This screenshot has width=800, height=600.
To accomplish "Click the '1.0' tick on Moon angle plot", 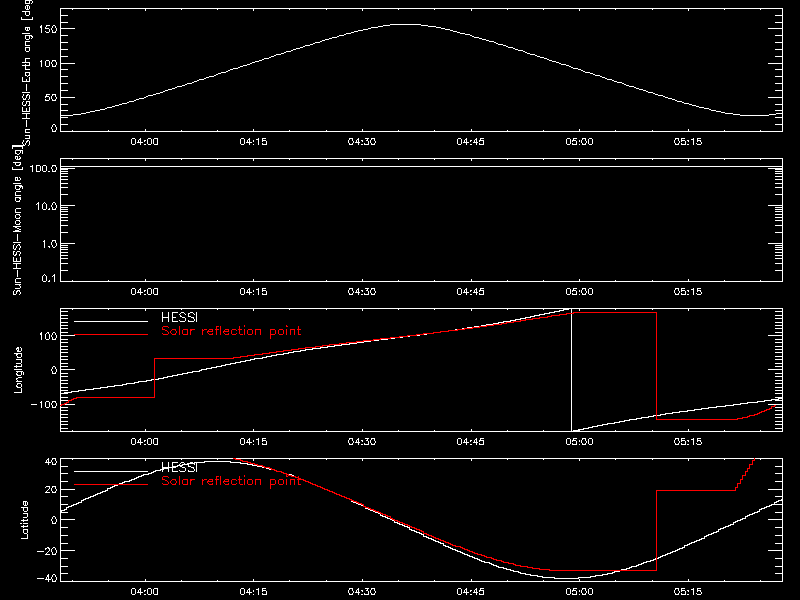I will click(49, 244).
